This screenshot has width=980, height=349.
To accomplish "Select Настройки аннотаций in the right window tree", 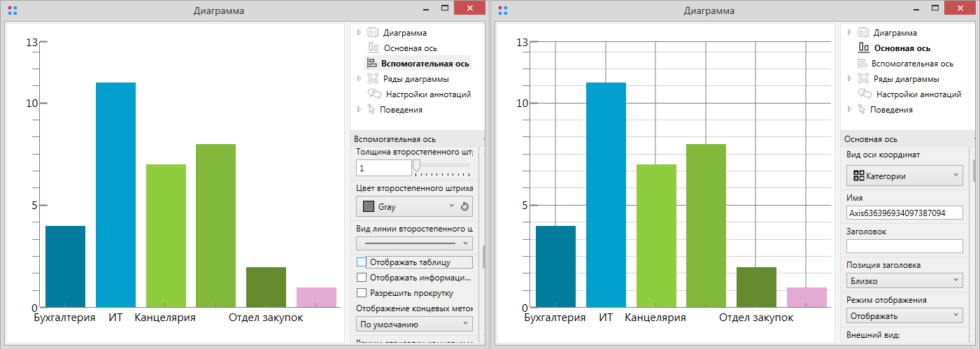I will (918, 94).
